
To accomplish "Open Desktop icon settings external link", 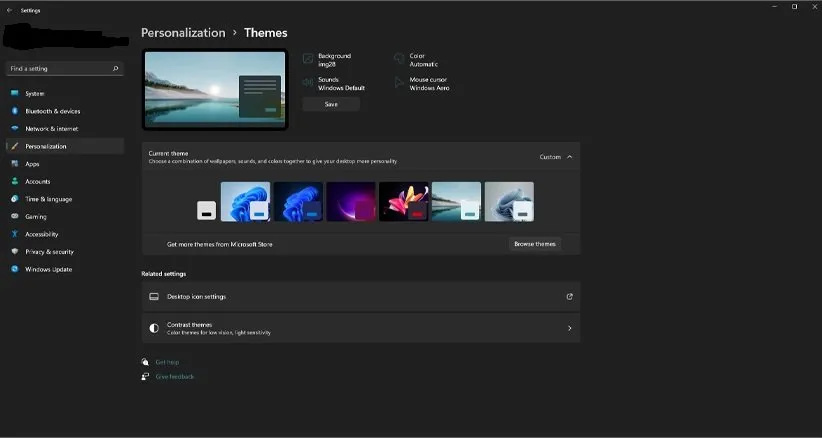I will [570, 297].
